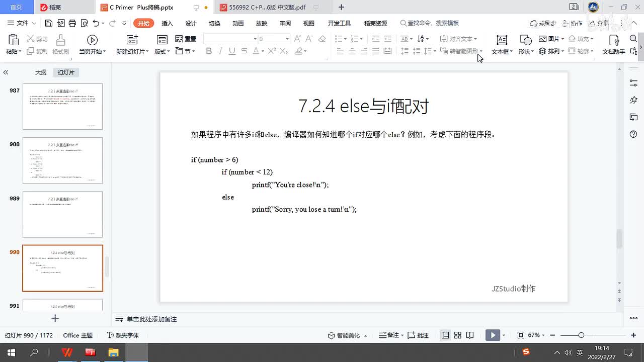Switch to the Outline (大纲) pane tab
Screen dimensions: 644x362
[41, 72]
